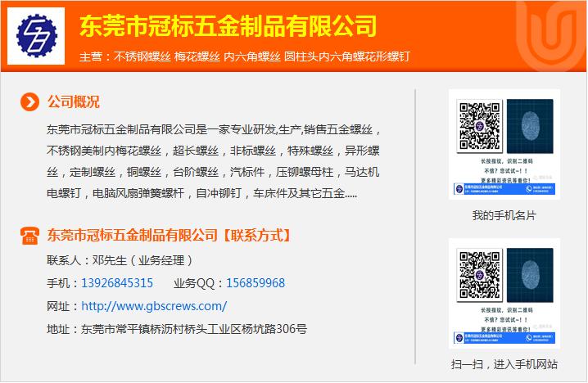Click business QQ number 156859968
This screenshot has height=383, width=588.
coord(256,283)
